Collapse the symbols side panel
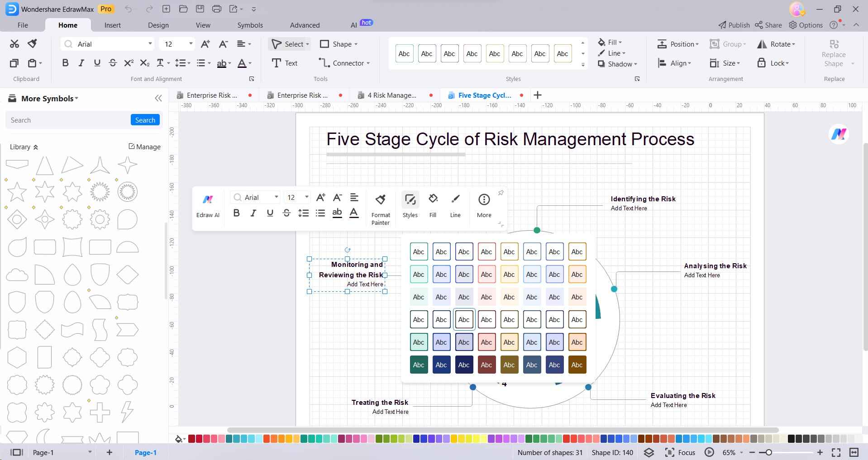 point(158,98)
